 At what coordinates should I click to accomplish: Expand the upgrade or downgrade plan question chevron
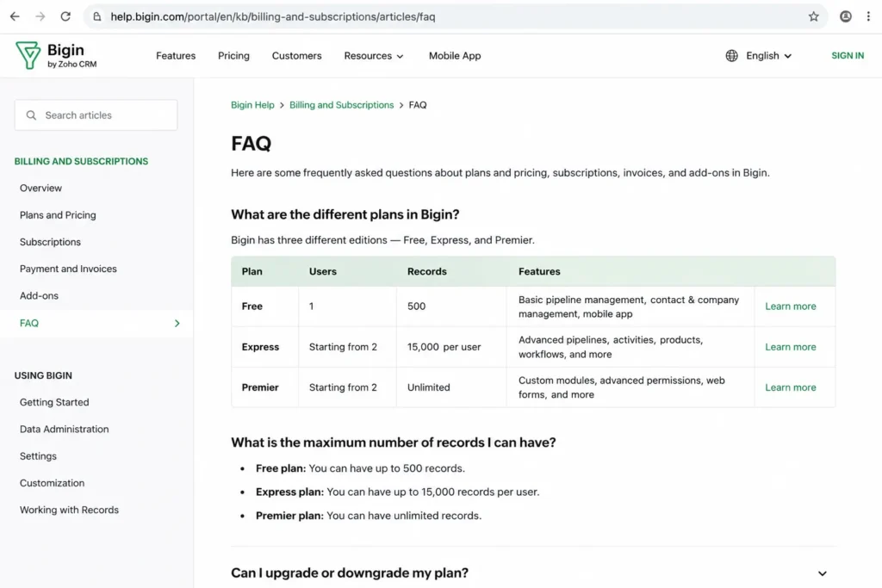822,573
